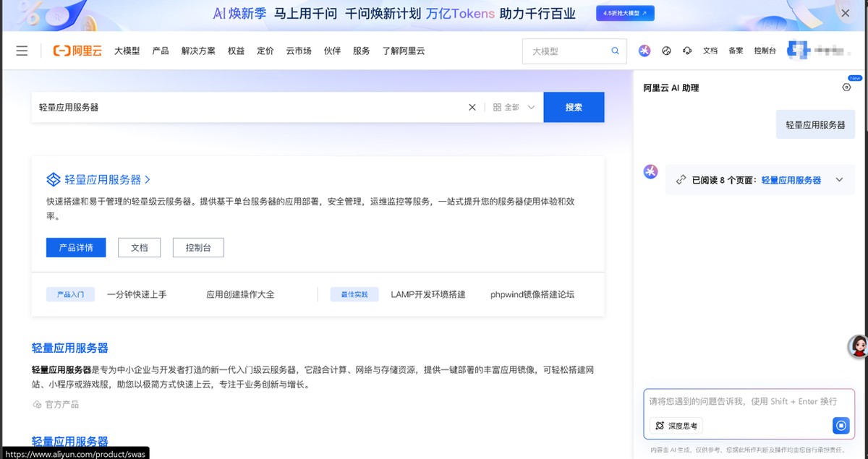Image resolution: width=868 pixels, height=459 pixels.
Task: Open the 一分钟快速上手 link
Action: [x=137, y=294]
